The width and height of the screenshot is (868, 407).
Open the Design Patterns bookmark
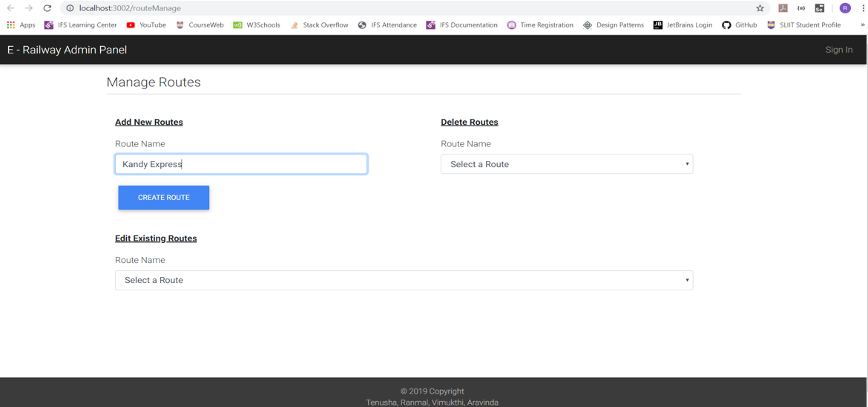click(x=614, y=25)
